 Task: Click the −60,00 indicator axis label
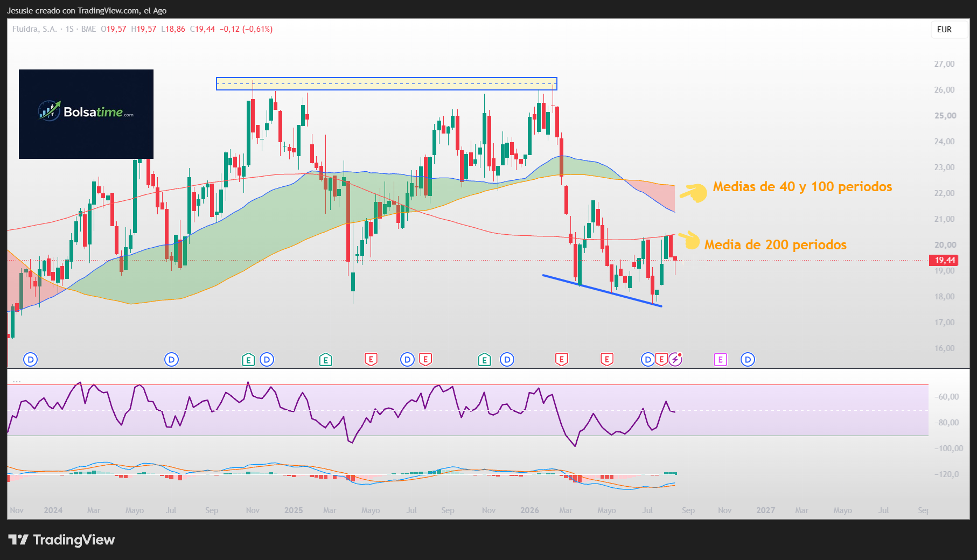click(x=946, y=397)
